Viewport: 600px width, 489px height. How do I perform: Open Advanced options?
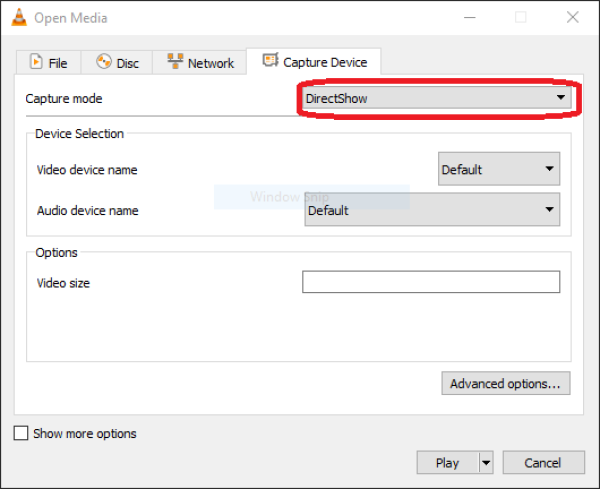tap(506, 383)
